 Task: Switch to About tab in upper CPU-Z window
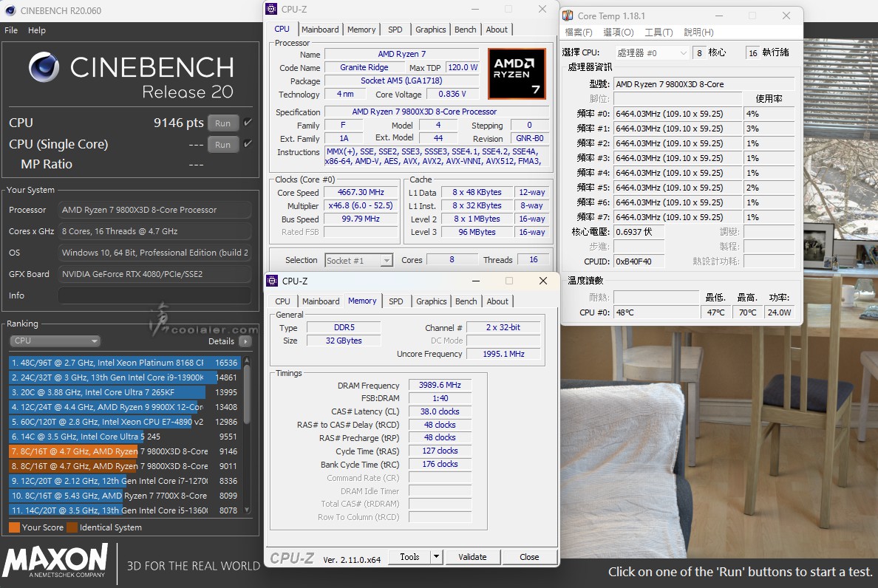497,30
